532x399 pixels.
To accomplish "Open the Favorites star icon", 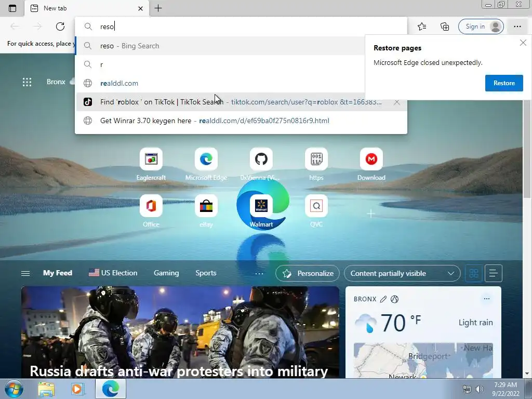I will tap(422, 26).
